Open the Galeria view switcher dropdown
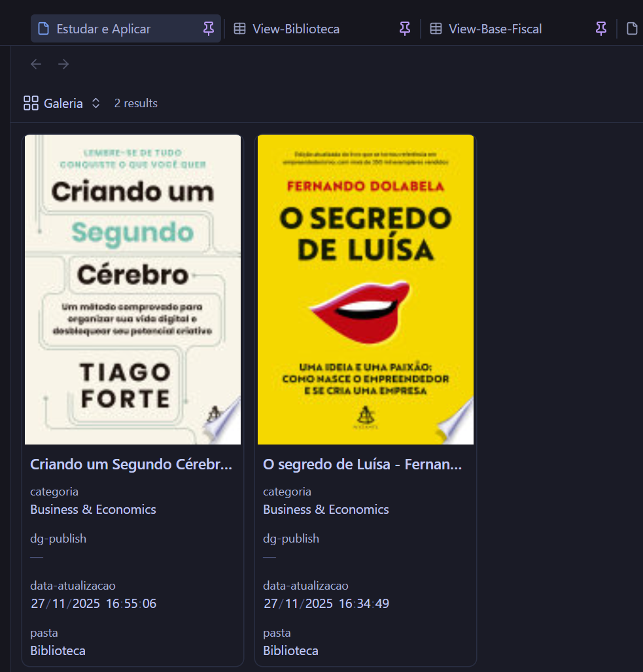The image size is (643, 672). coord(63,103)
